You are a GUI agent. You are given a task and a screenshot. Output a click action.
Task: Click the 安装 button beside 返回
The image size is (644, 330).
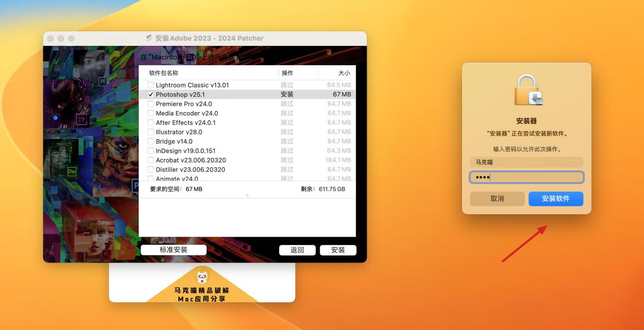(x=338, y=250)
